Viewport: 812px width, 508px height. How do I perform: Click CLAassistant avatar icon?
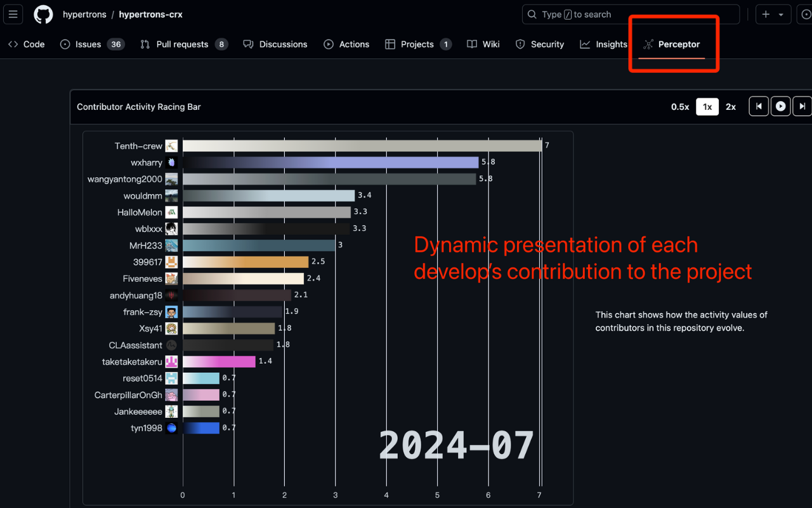coord(171,345)
